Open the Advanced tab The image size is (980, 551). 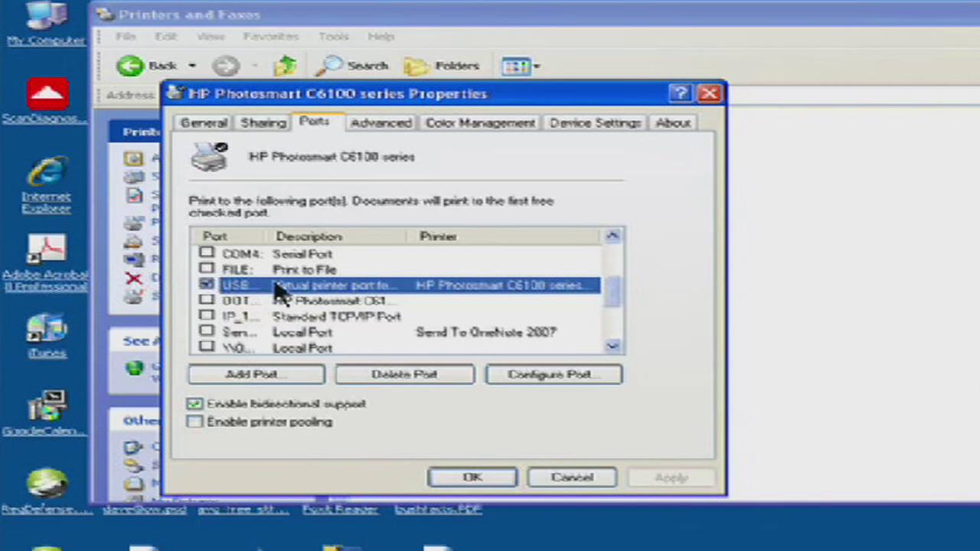point(381,122)
